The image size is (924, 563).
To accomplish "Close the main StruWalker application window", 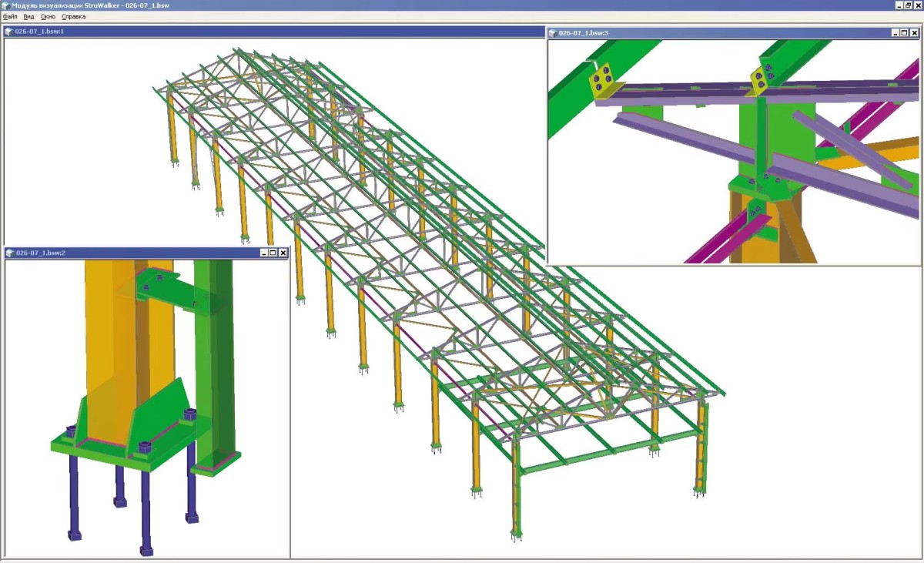I will coord(918,5).
